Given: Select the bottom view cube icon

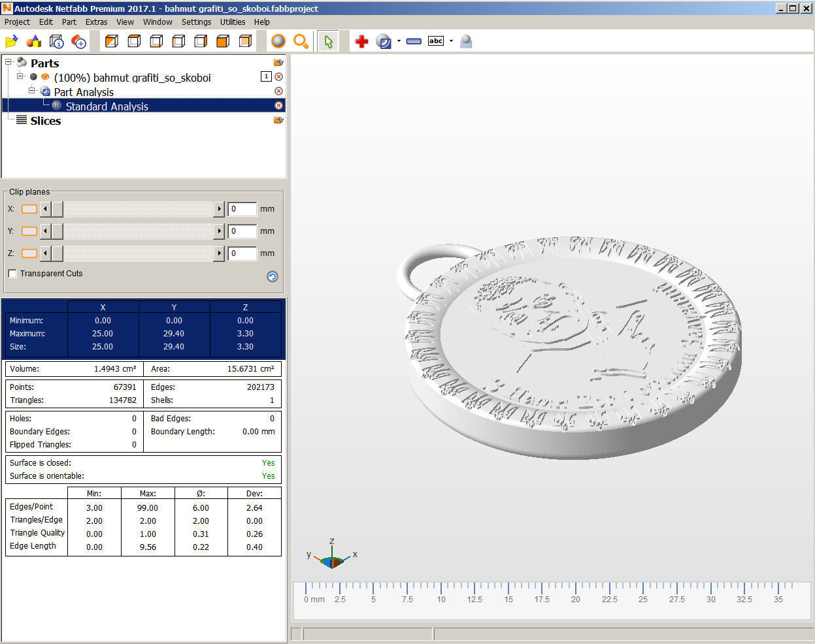Looking at the screenshot, I should pos(156,41).
